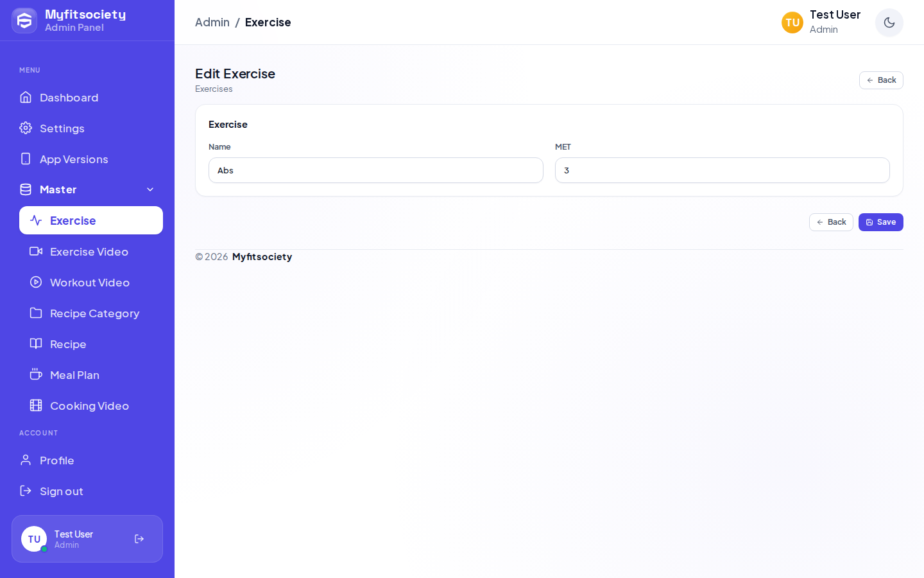Open Dashboard via the home icon
The height and width of the screenshot is (578, 924).
26,97
